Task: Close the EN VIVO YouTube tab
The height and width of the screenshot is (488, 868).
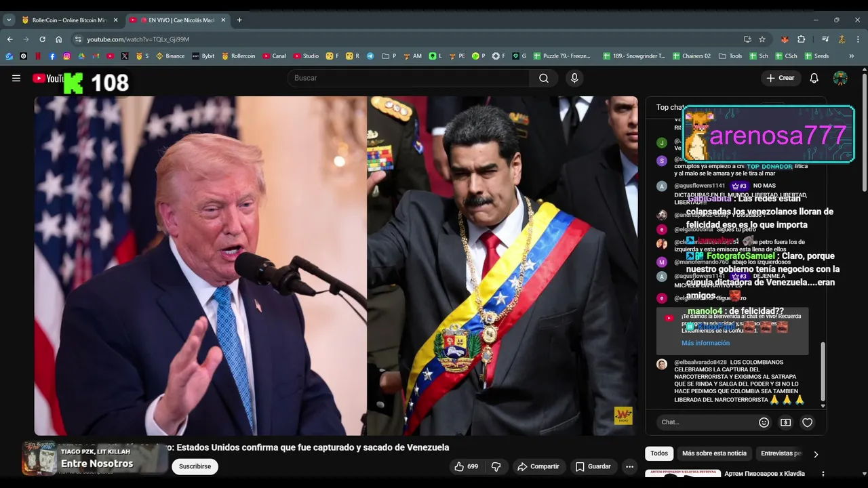Action: tap(223, 20)
